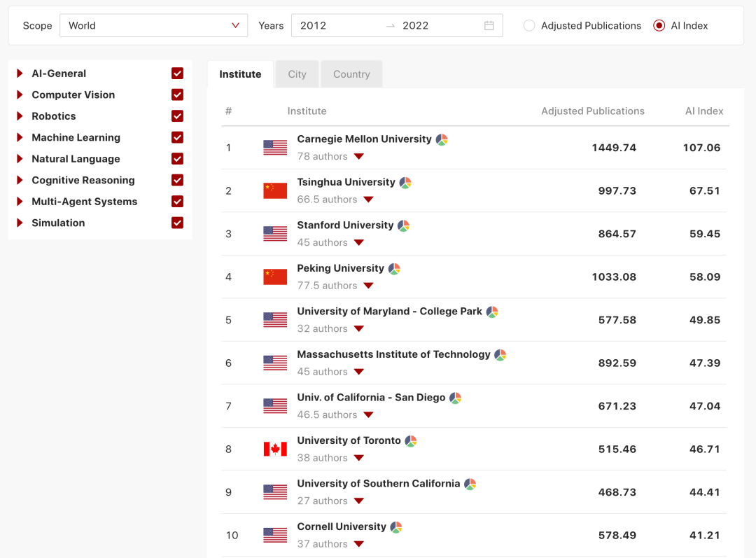756x558 pixels.
Task: Expand the Cognitive Reasoning category triangle
Action: [20, 180]
